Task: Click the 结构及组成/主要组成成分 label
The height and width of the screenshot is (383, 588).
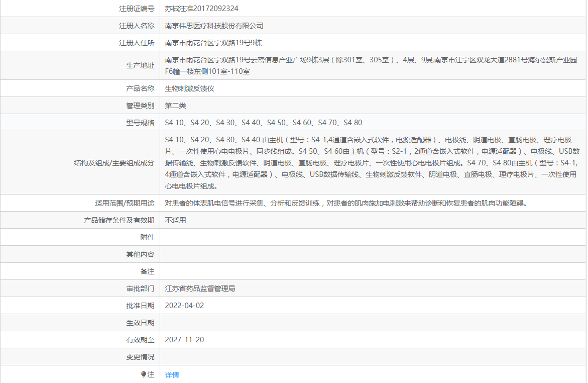Action: tap(114, 162)
